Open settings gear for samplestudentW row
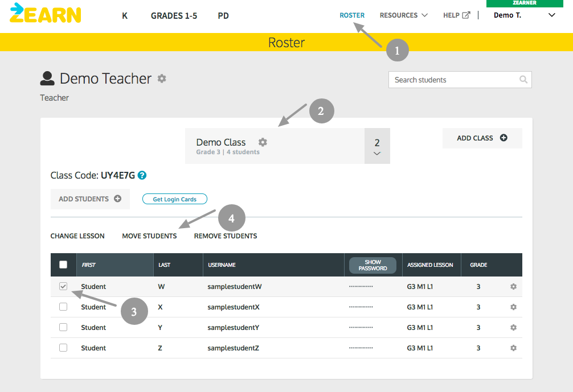Viewport: 573px width, 392px height. click(513, 287)
